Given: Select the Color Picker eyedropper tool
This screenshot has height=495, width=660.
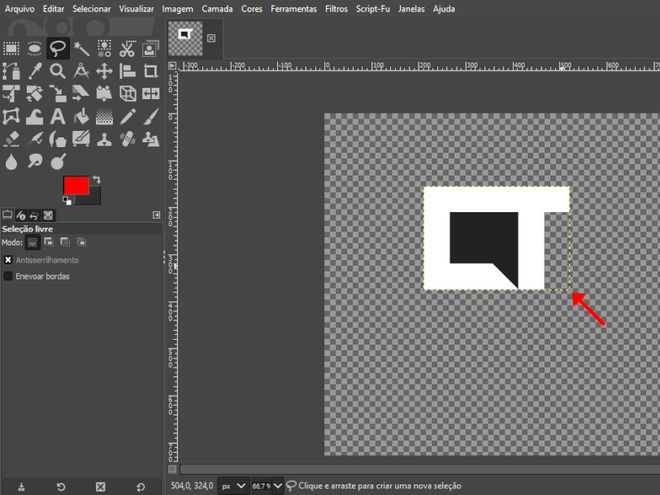Looking at the screenshot, I should (x=35, y=71).
